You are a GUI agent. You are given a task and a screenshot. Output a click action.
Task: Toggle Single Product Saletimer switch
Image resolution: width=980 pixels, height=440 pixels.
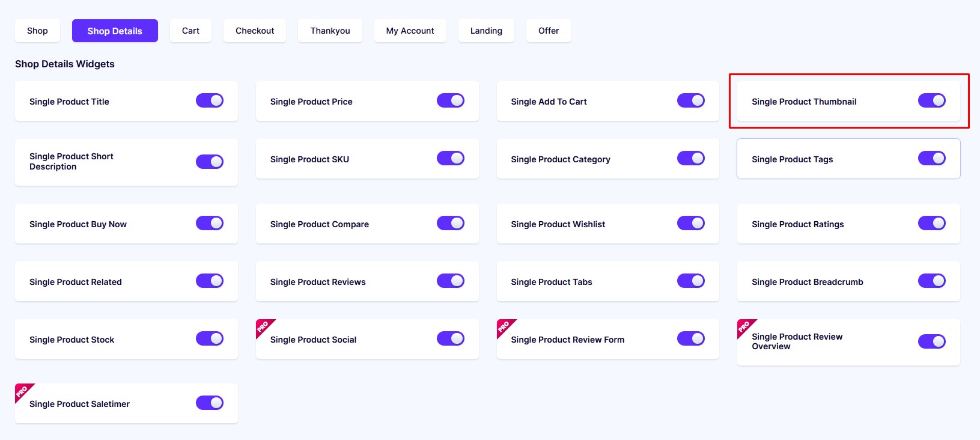tap(210, 403)
